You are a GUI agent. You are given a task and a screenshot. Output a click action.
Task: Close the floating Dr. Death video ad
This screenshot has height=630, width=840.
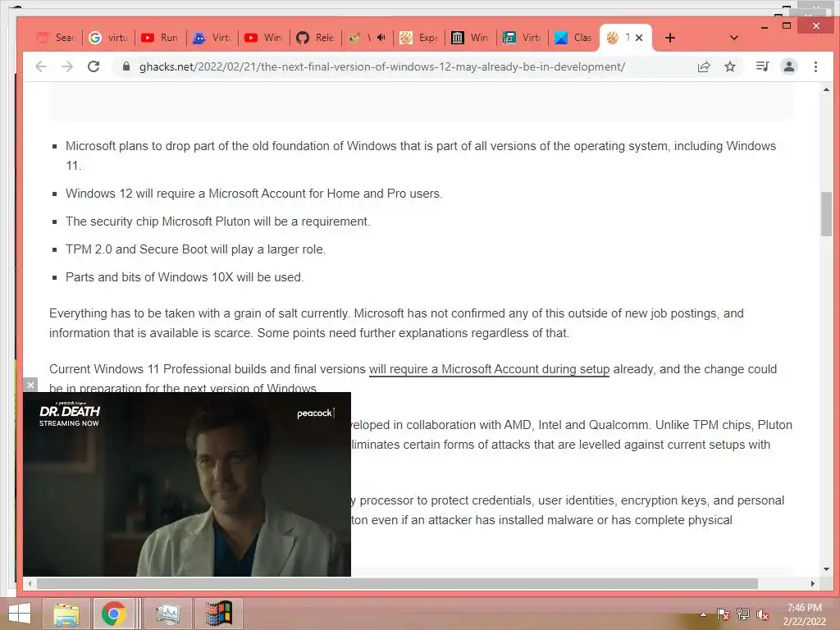(x=30, y=385)
